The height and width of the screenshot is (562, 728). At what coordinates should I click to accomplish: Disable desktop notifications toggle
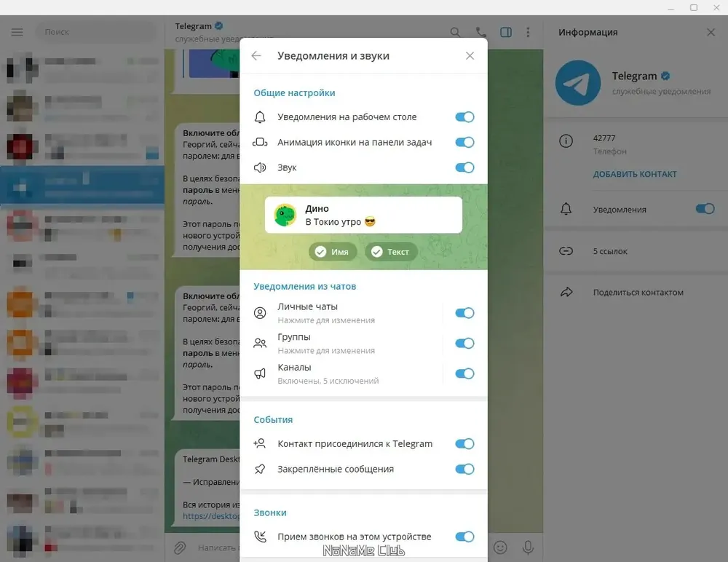pyautogui.click(x=464, y=117)
